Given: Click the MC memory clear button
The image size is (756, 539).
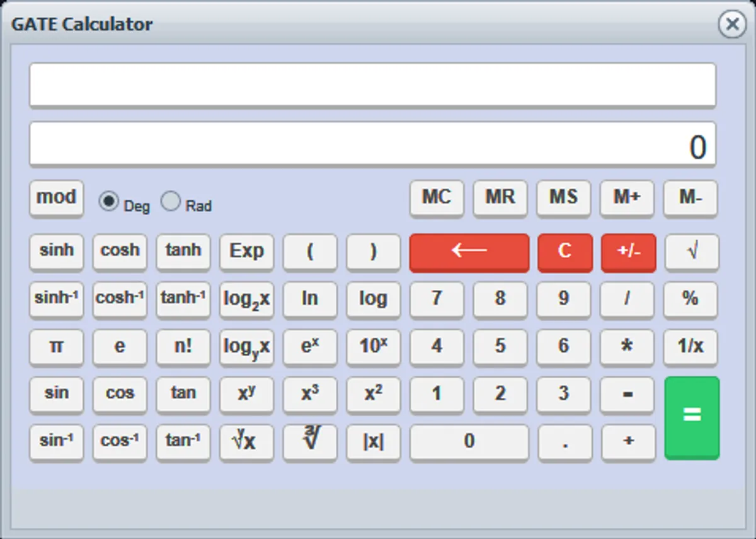Looking at the screenshot, I should [x=437, y=199].
